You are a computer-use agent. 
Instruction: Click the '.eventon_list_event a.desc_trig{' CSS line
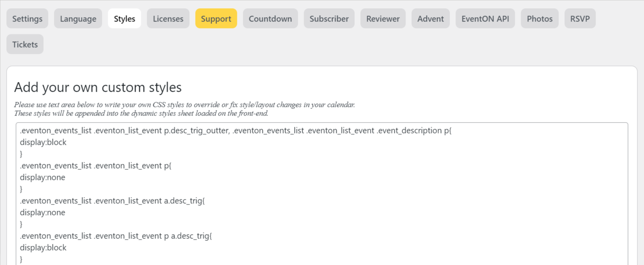pos(112,201)
